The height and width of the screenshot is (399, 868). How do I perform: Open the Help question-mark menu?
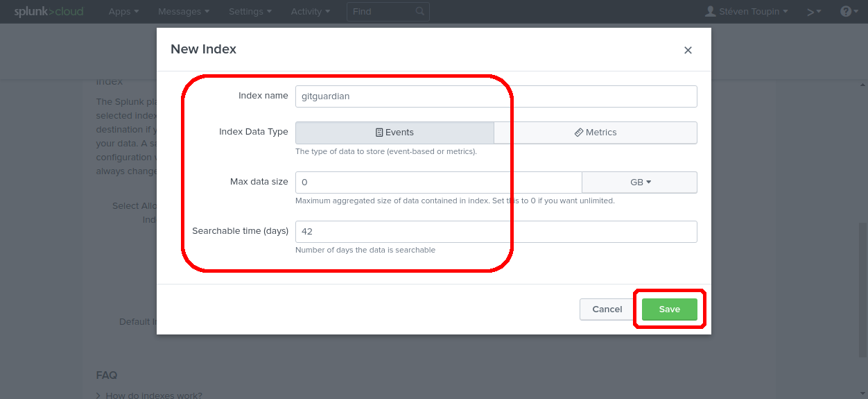click(x=849, y=12)
